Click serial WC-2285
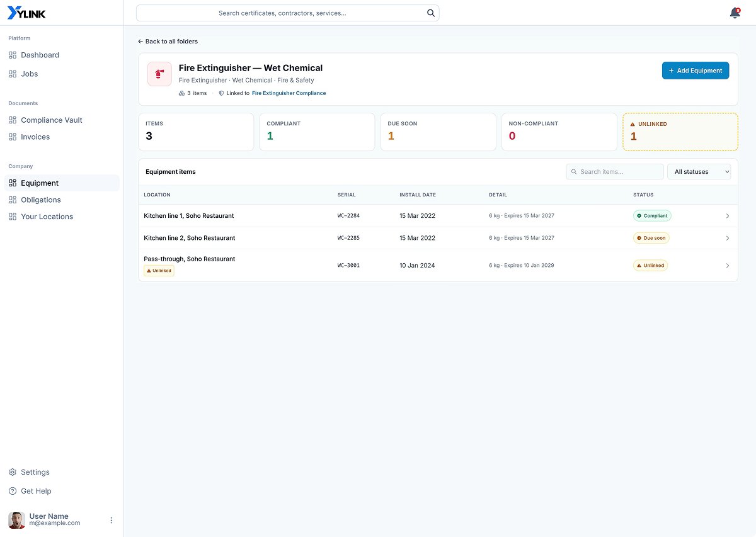Image resolution: width=756 pixels, height=537 pixels. (348, 238)
